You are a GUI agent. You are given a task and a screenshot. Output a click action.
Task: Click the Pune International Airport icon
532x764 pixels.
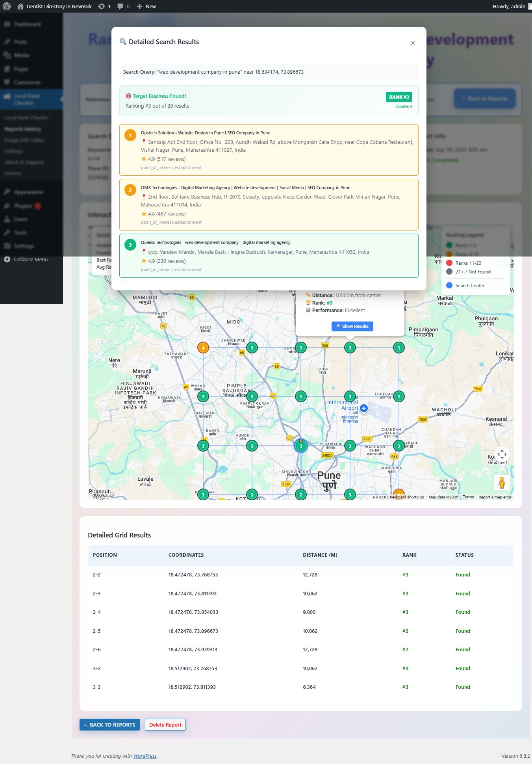point(364,408)
